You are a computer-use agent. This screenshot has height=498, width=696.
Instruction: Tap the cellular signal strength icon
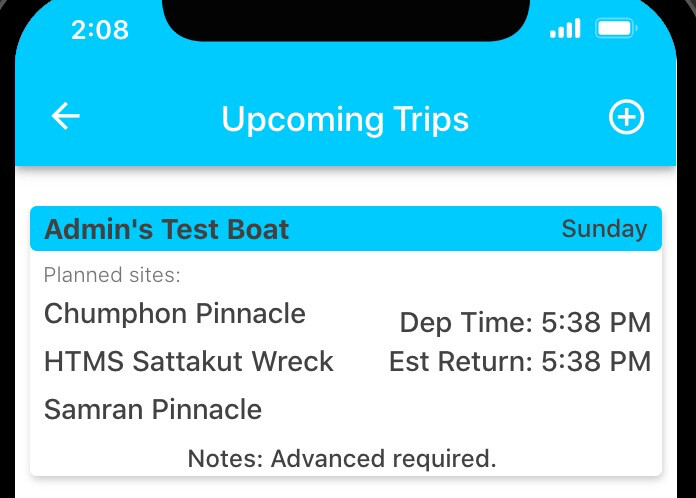pos(565,29)
